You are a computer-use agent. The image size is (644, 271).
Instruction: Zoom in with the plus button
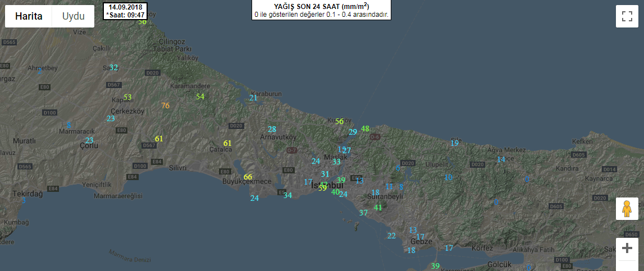click(x=627, y=248)
